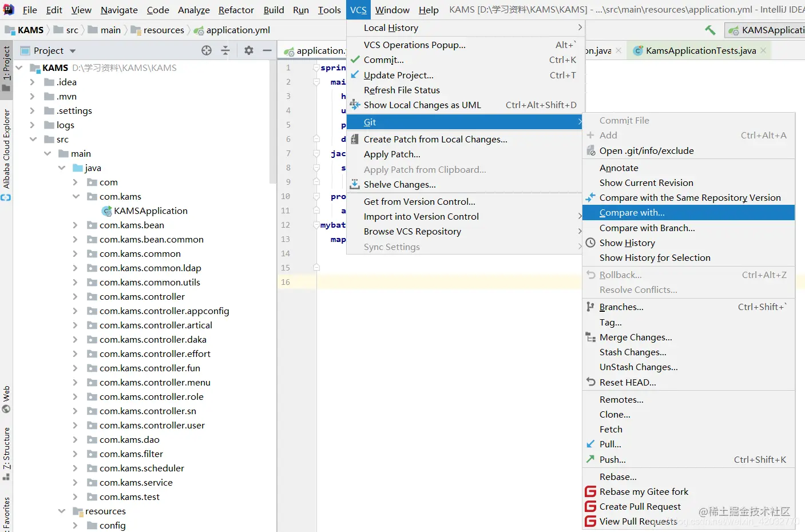Switch to the KamsApplicationTests.java tab
Screen dimensions: 805x532
(x=700, y=50)
